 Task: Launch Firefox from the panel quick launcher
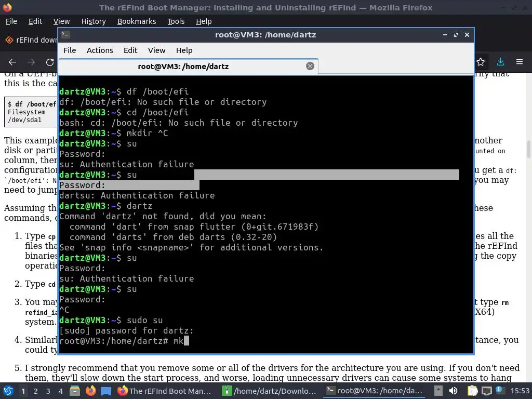(x=90, y=391)
